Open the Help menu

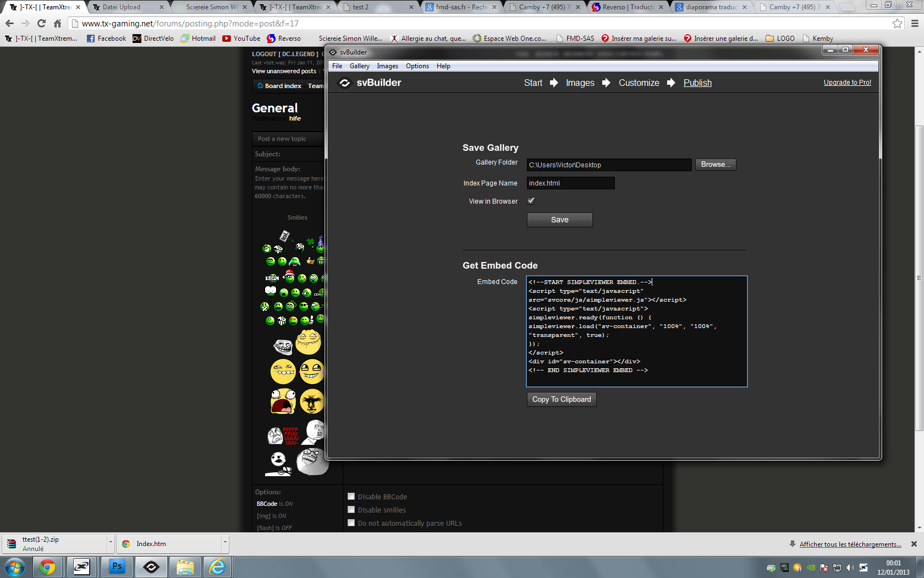443,66
